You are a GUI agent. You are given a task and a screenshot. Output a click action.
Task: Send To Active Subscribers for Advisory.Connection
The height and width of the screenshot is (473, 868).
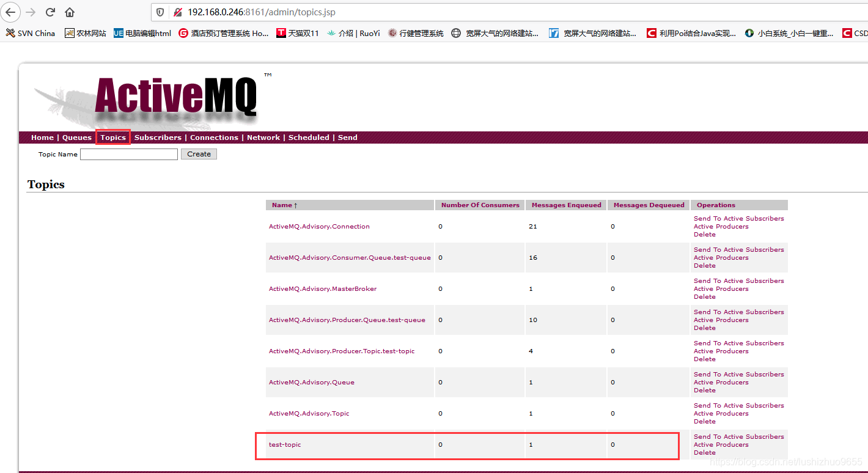pyautogui.click(x=738, y=219)
